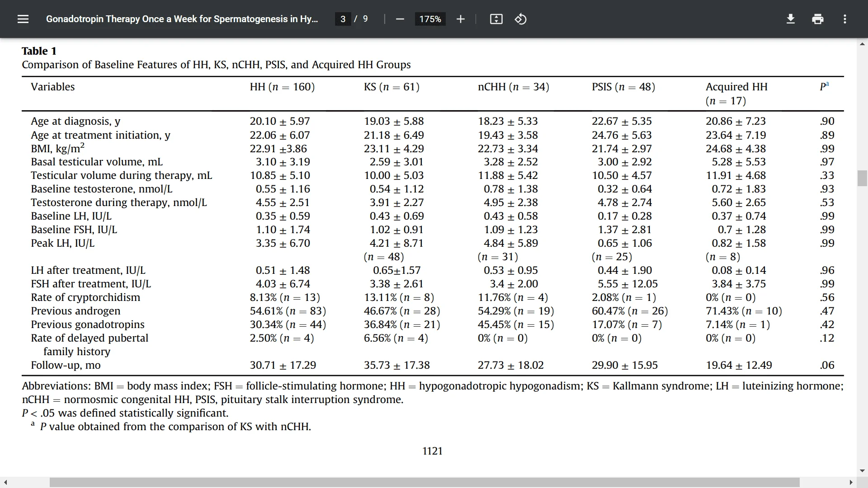Image resolution: width=868 pixels, height=488 pixels.
Task: Click the 'HH (n = 160)' column header
Action: coord(282,87)
